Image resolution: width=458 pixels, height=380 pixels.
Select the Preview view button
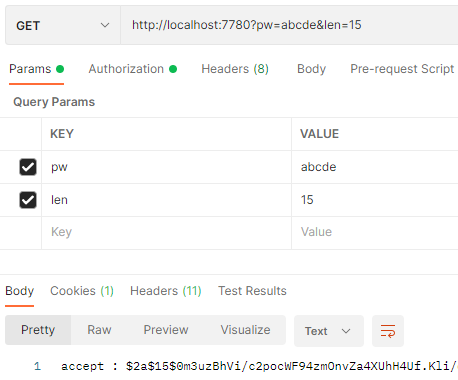click(x=166, y=330)
